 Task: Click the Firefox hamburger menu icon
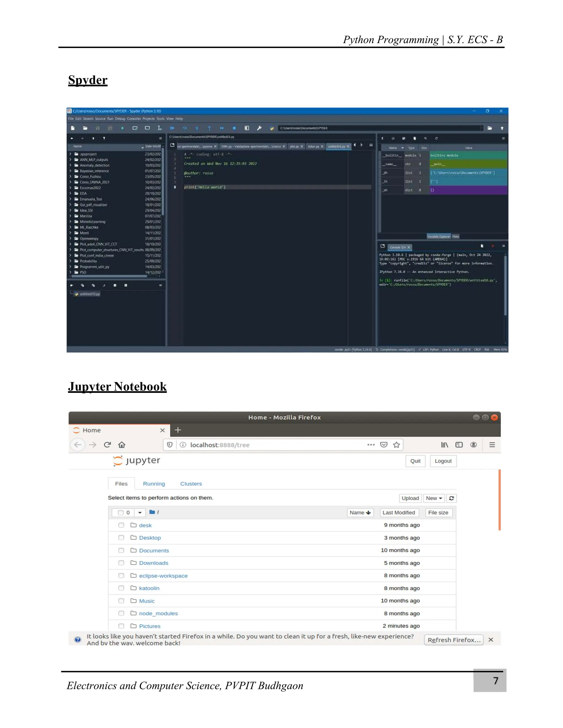492,445
